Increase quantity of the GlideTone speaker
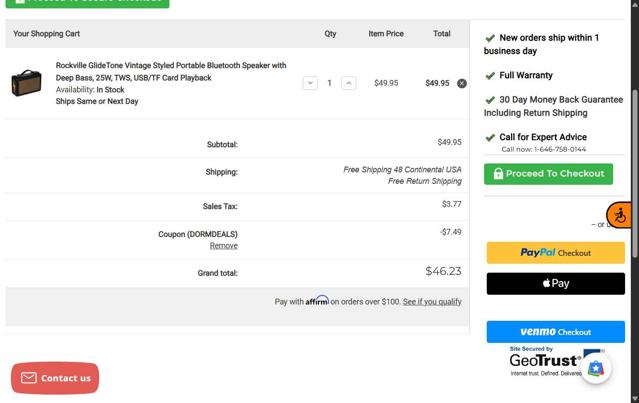The height and width of the screenshot is (403, 639). click(x=348, y=83)
